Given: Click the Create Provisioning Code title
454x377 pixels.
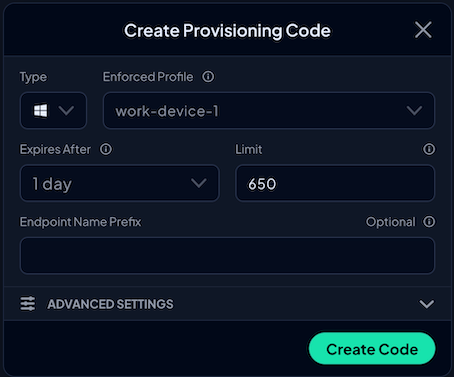Looking at the screenshot, I should [227, 31].
